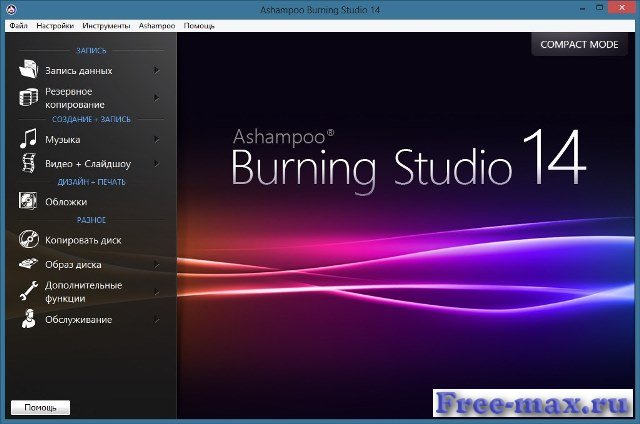The image size is (640, 424).
Task: Select Резервное копирование text label
Action: (75, 98)
